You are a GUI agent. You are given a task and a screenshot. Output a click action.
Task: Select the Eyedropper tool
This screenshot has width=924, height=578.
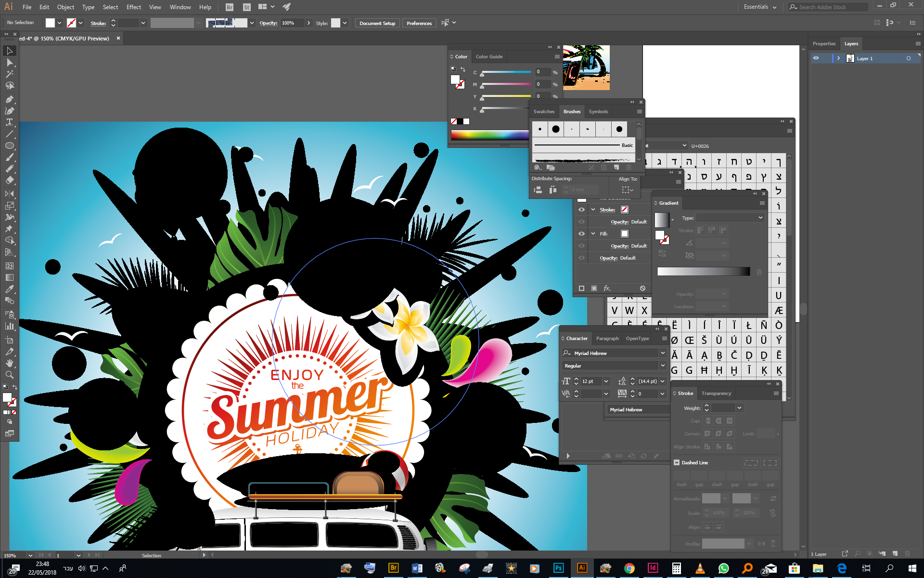click(x=9, y=289)
